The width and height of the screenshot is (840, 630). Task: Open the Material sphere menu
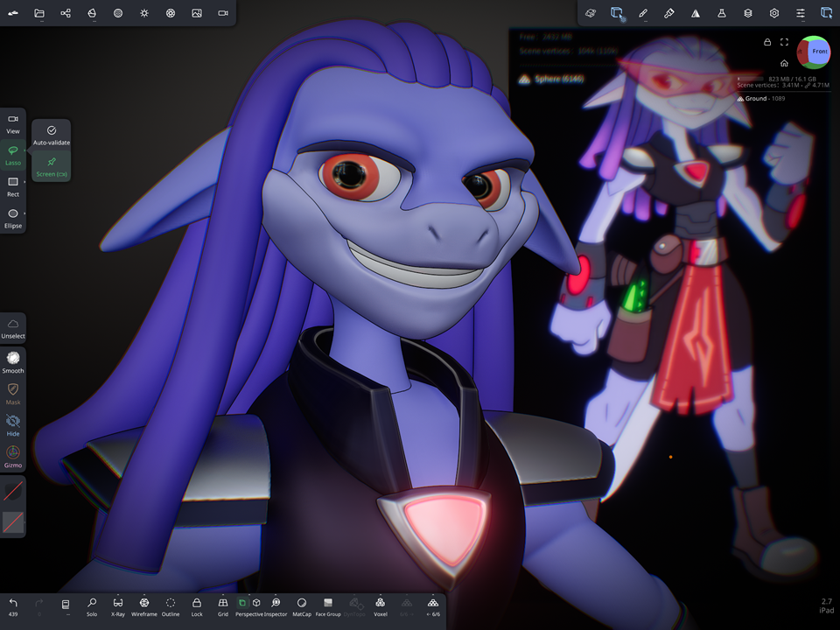click(x=118, y=13)
